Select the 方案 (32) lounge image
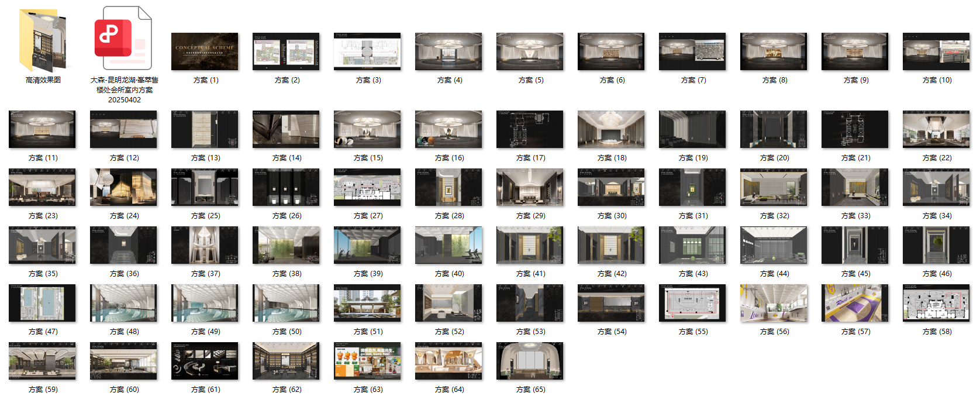Viewport: 980px width, 403px height. pyautogui.click(x=774, y=187)
